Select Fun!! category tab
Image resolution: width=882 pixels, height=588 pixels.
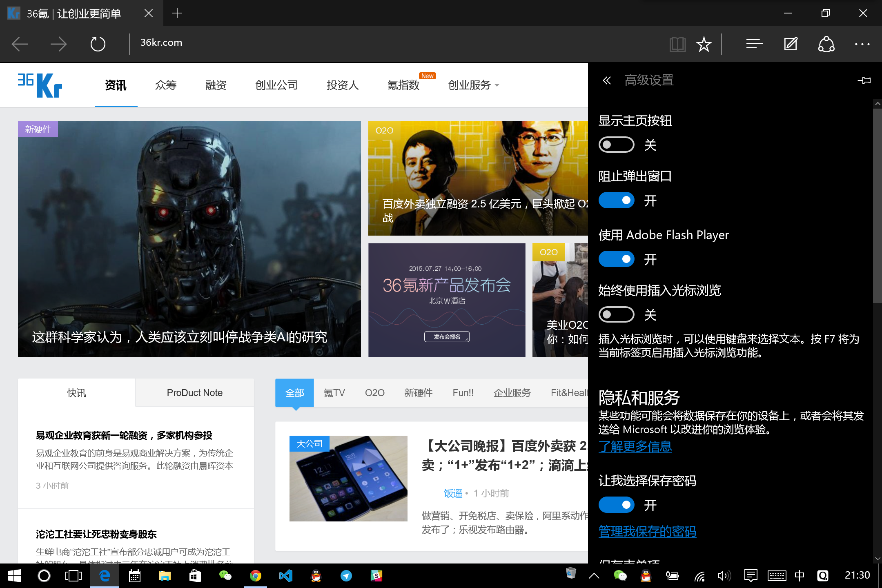click(463, 393)
